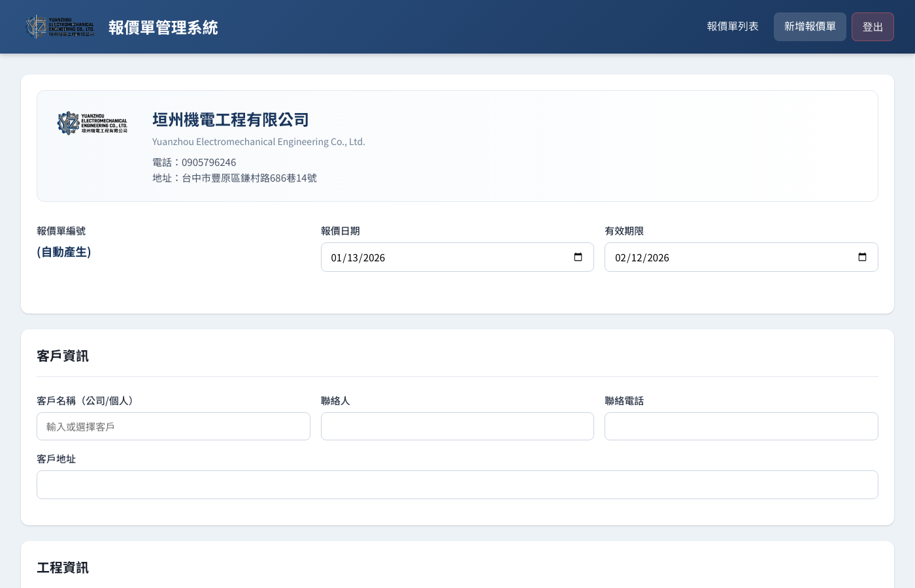Click the company logo in the navbar
Image resolution: width=915 pixels, height=588 pixels.
[59, 26]
